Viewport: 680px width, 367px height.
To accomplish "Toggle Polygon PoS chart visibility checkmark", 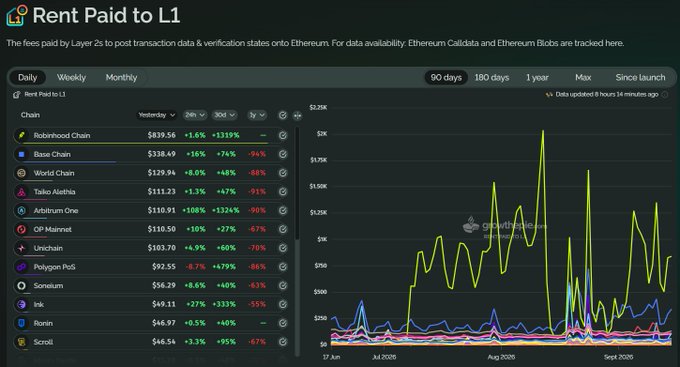I will pos(283,267).
